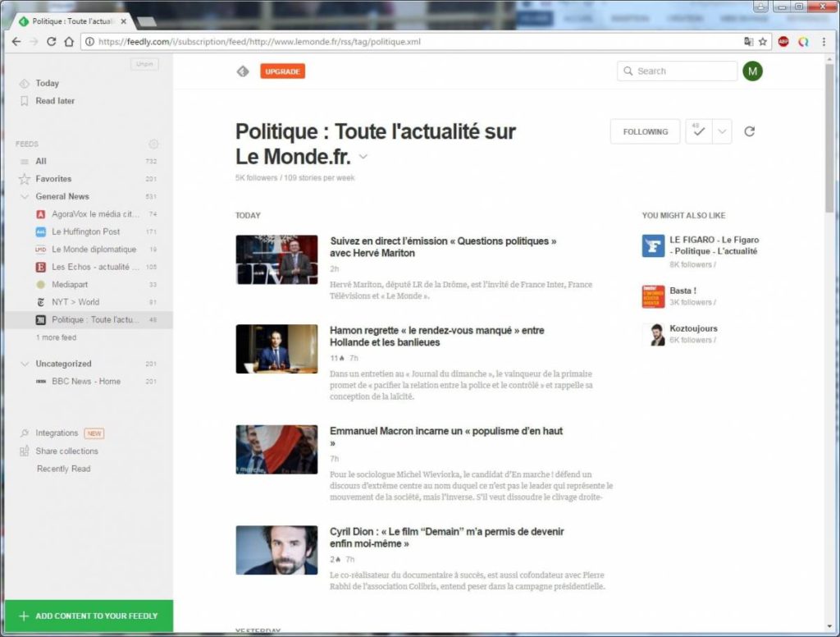Click the browser back arrow

click(16, 42)
